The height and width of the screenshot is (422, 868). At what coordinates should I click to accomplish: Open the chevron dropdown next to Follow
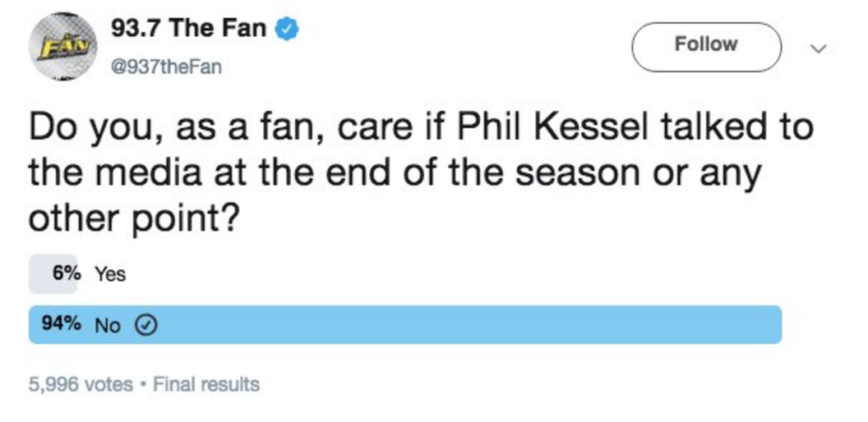coord(818,49)
